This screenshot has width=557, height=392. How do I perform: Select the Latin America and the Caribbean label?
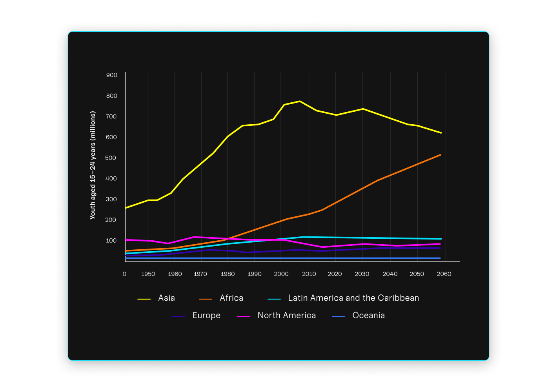click(x=353, y=298)
